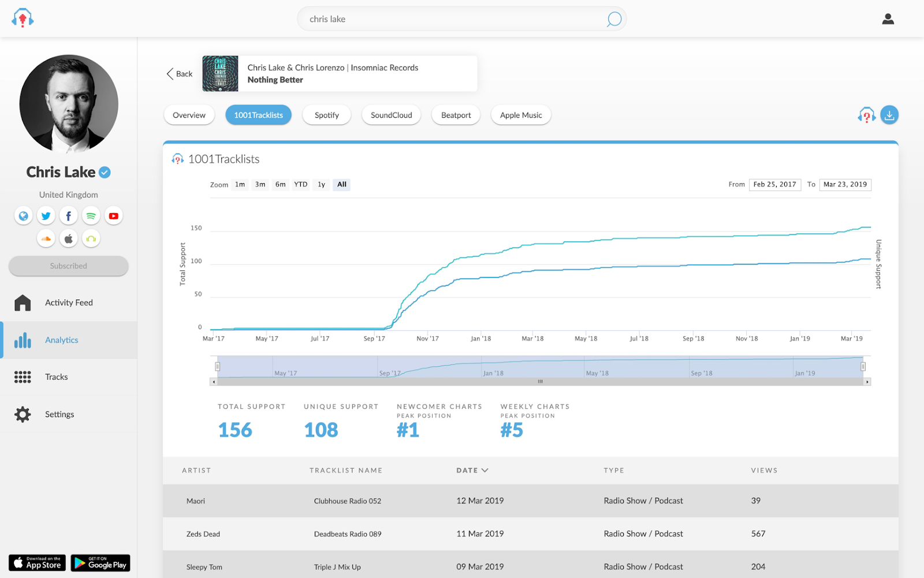This screenshot has width=924, height=578.
Task: Click the From date field
Action: 775,185
